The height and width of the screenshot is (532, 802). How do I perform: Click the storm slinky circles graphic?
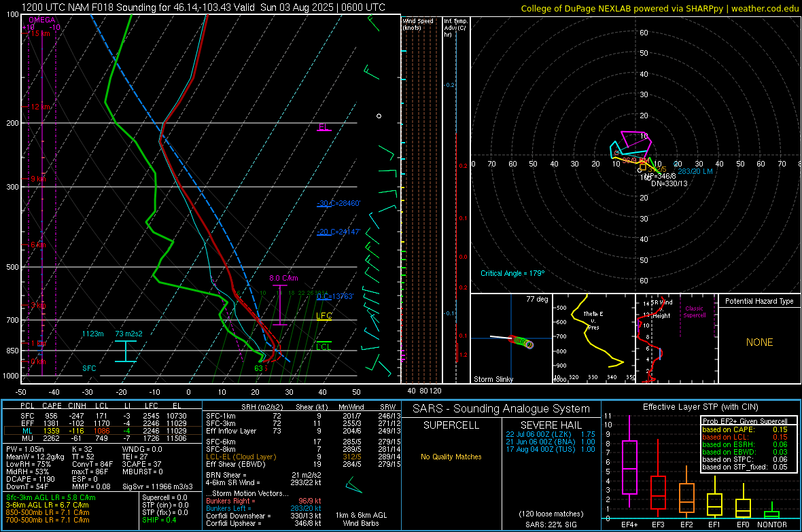pos(522,342)
